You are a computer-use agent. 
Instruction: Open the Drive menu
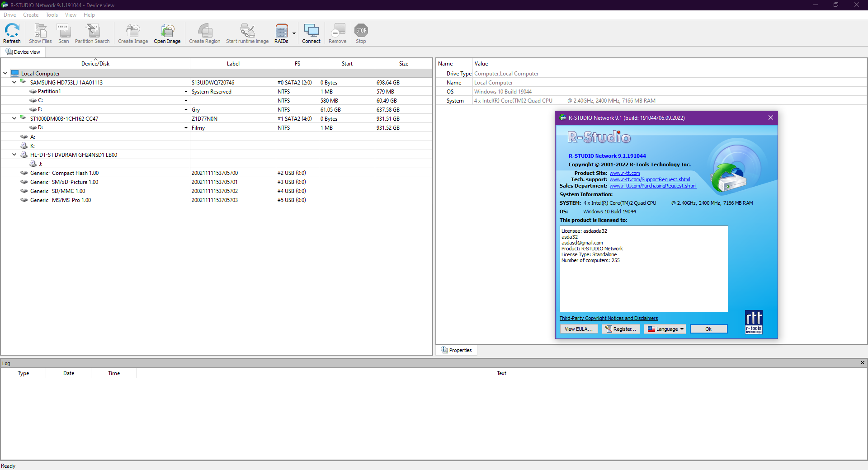[x=9, y=15]
